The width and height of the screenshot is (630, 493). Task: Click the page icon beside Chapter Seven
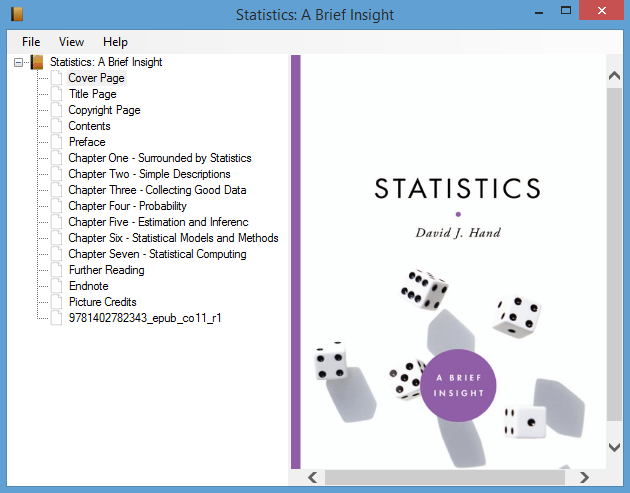pyautogui.click(x=56, y=254)
